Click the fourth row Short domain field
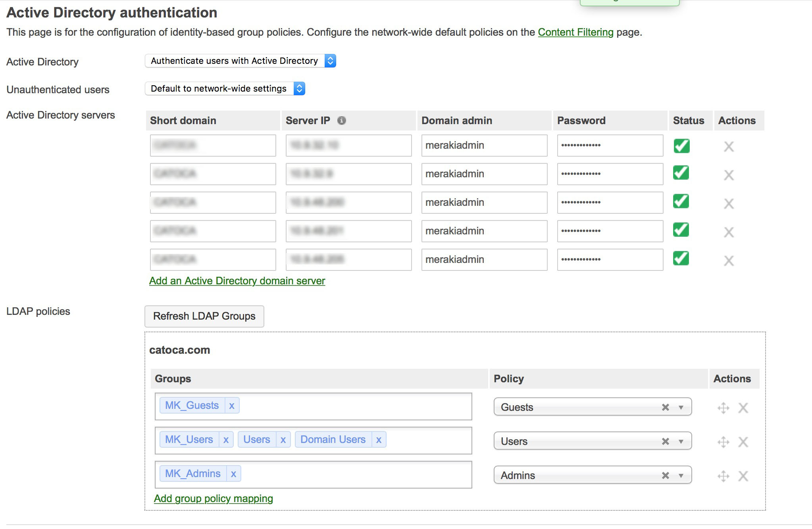 (213, 231)
